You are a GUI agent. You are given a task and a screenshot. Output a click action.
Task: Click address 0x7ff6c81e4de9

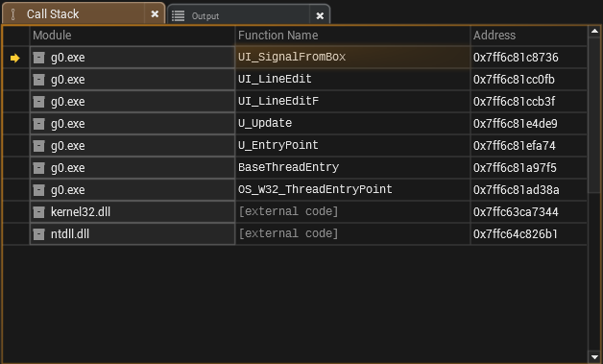tap(516, 124)
